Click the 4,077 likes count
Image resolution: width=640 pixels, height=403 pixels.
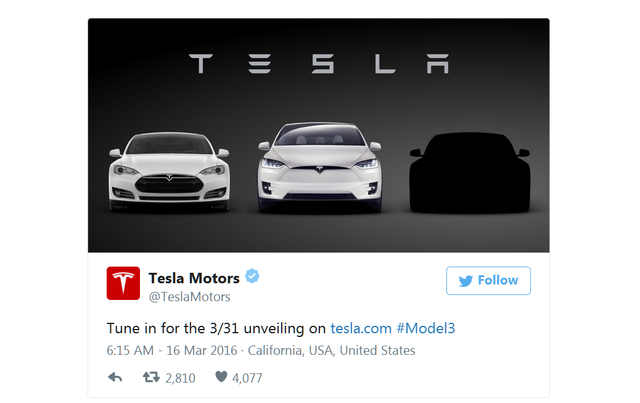(249, 377)
